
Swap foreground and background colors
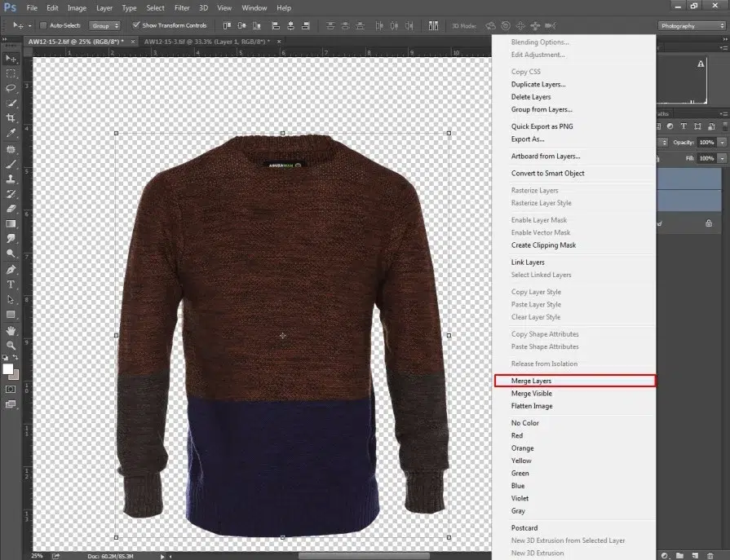pos(15,357)
